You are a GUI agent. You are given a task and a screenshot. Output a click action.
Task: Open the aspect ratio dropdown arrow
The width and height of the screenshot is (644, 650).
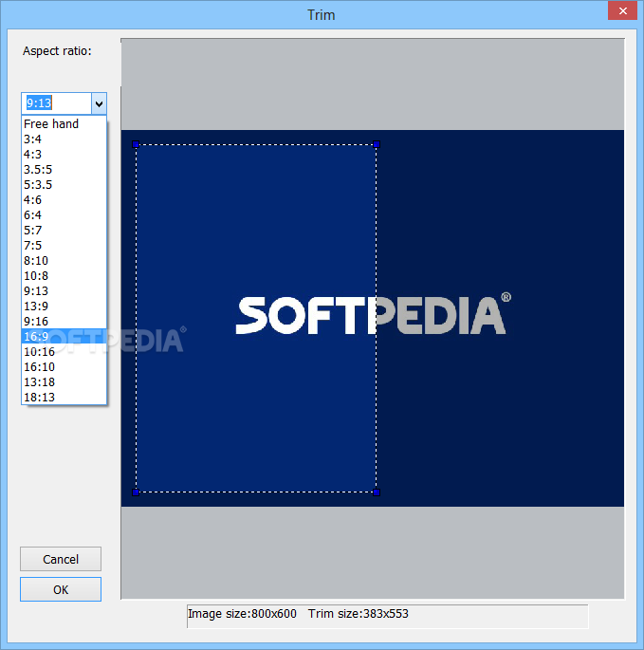[99, 103]
